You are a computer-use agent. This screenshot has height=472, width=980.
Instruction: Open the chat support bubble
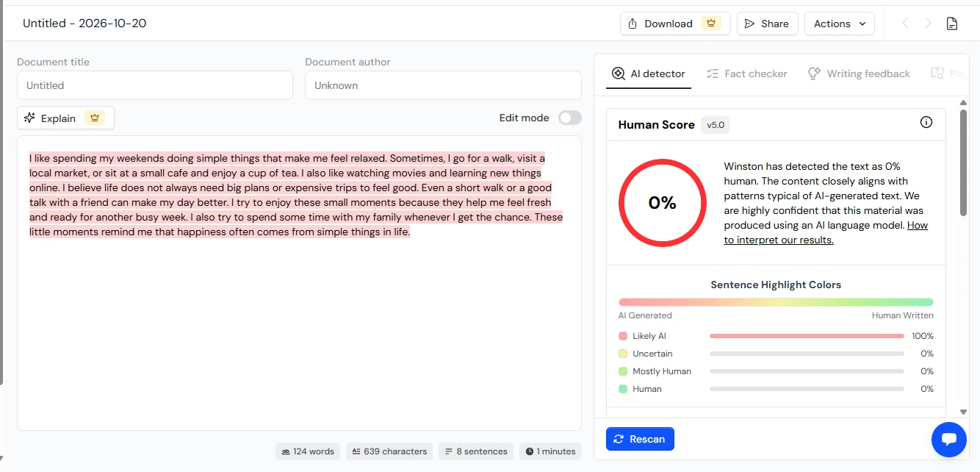point(949,440)
